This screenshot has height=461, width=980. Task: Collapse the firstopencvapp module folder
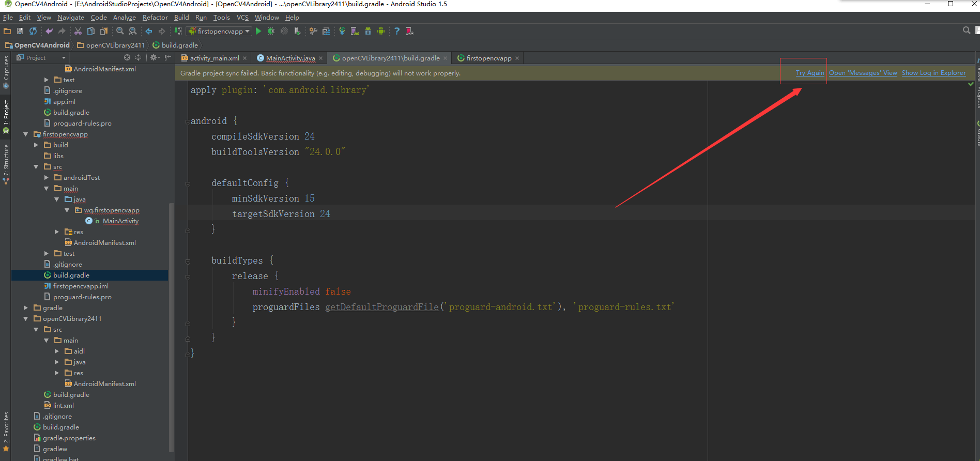pos(25,134)
